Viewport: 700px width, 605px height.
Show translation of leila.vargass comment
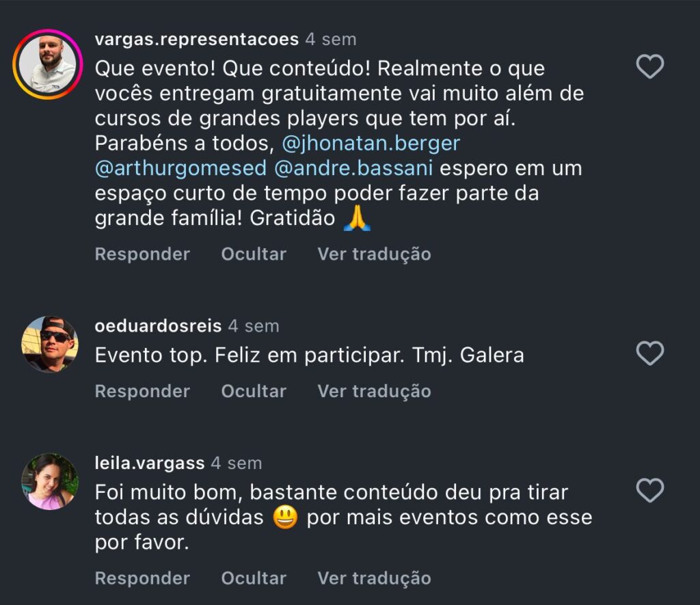[x=374, y=578]
